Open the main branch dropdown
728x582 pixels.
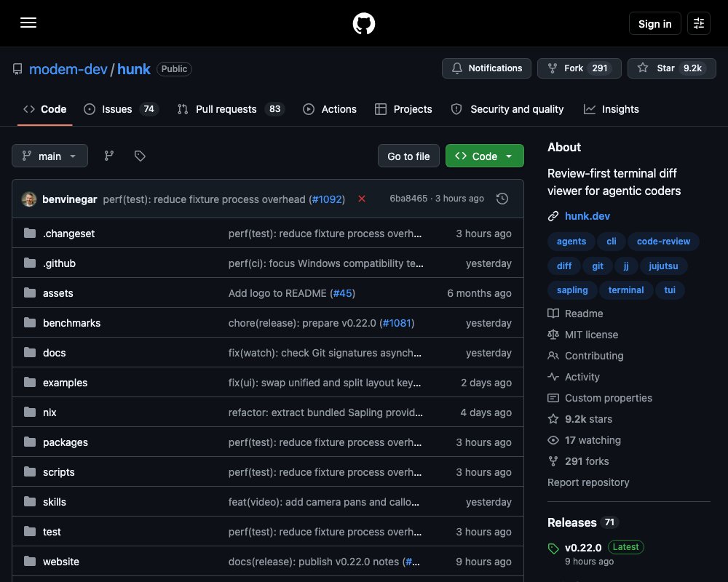click(x=50, y=156)
